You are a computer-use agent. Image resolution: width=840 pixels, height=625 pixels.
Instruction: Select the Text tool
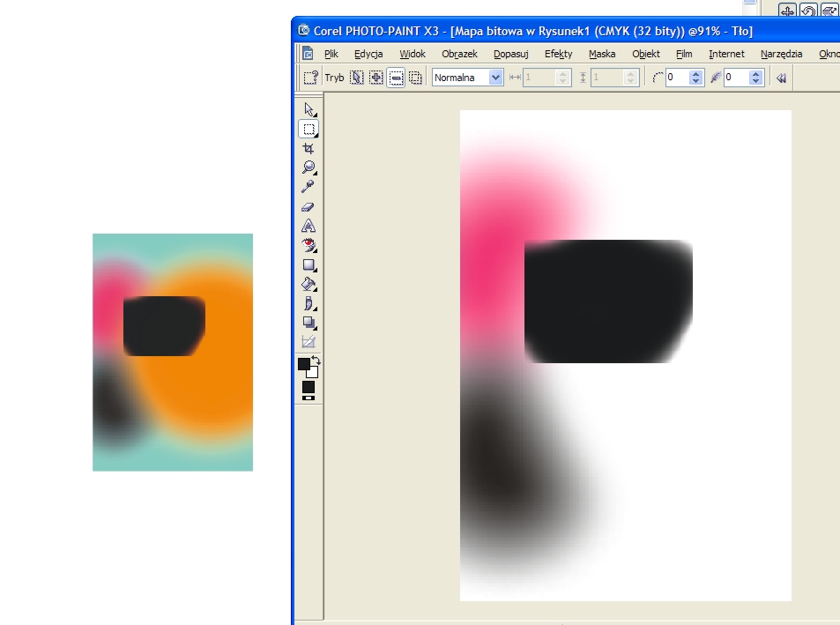pos(308,226)
